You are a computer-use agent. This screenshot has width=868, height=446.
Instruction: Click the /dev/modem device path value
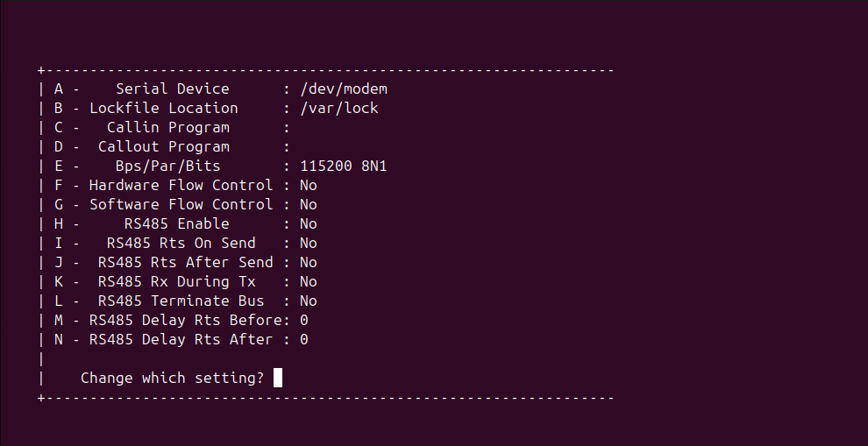coord(343,89)
